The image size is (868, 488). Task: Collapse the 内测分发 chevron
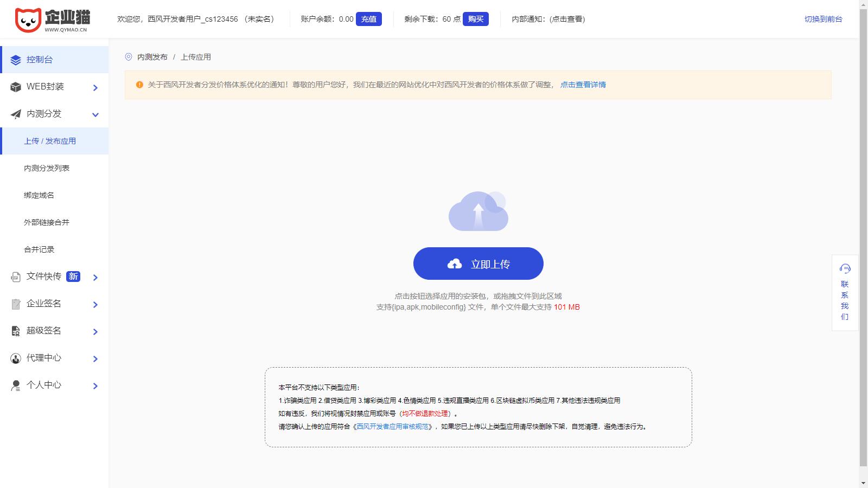pos(96,114)
